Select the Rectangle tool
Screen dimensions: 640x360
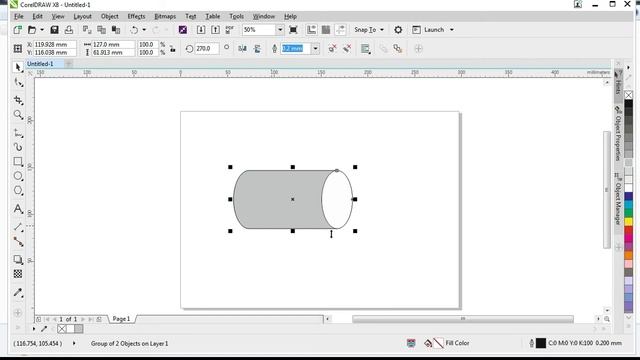click(18, 162)
